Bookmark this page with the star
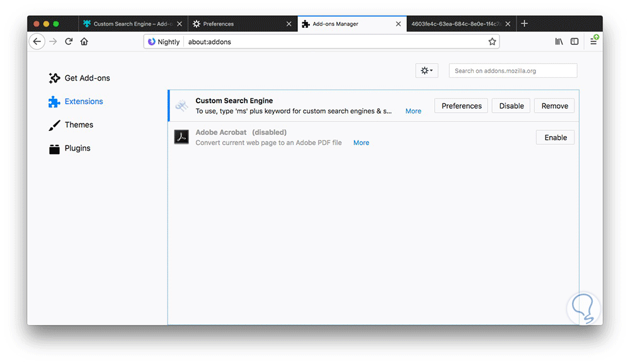 [492, 42]
